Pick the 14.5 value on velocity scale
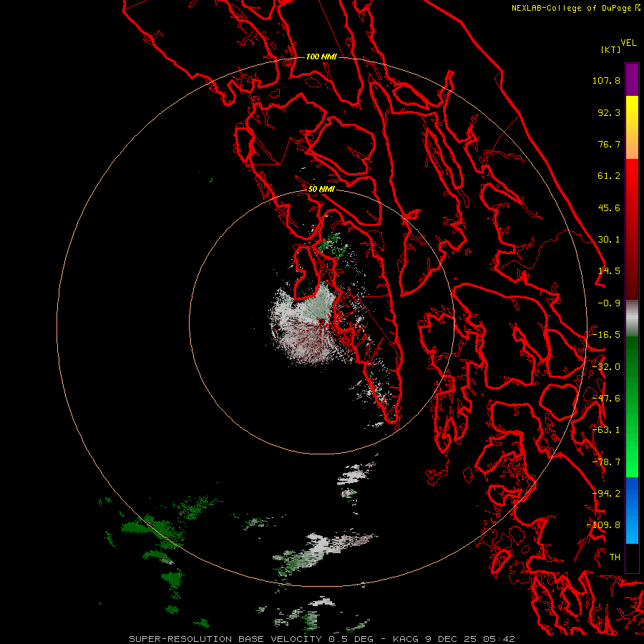The height and width of the screenshot is (644, 644). (609, 271)
